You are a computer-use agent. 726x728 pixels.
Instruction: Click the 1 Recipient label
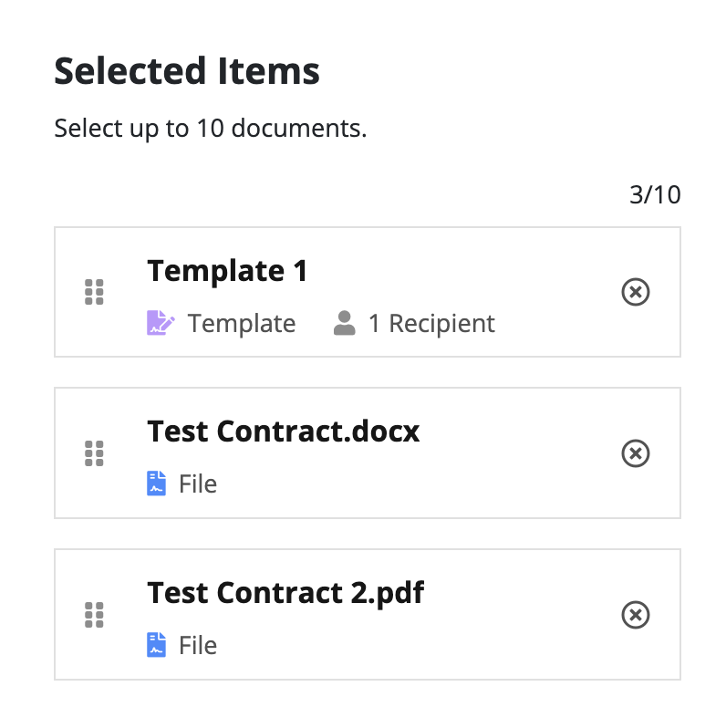tap(431, 323)
